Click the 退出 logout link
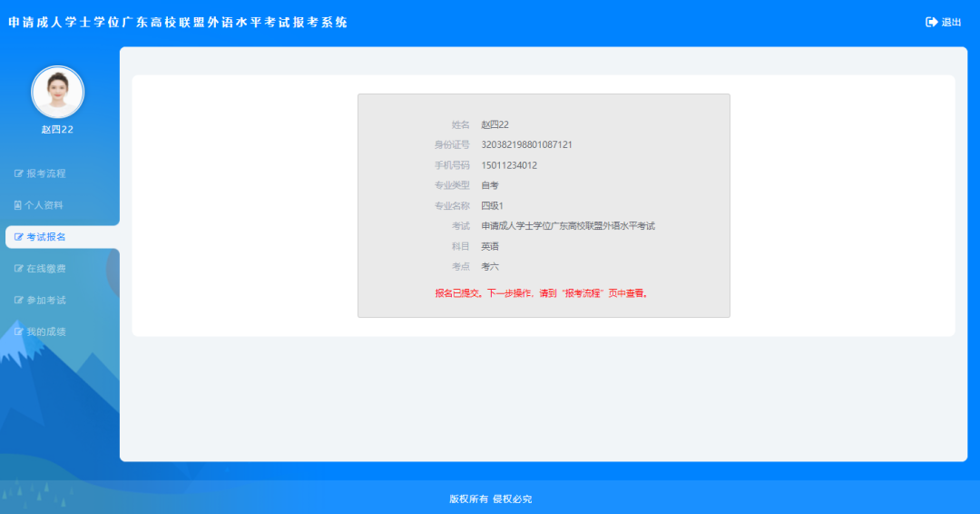 [x=951, y=23]
